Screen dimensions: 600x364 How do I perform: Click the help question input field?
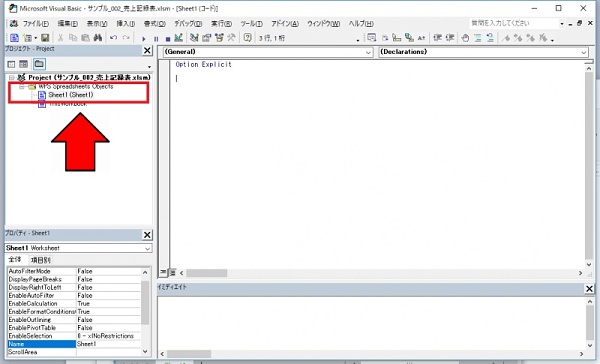pos(514,23)
